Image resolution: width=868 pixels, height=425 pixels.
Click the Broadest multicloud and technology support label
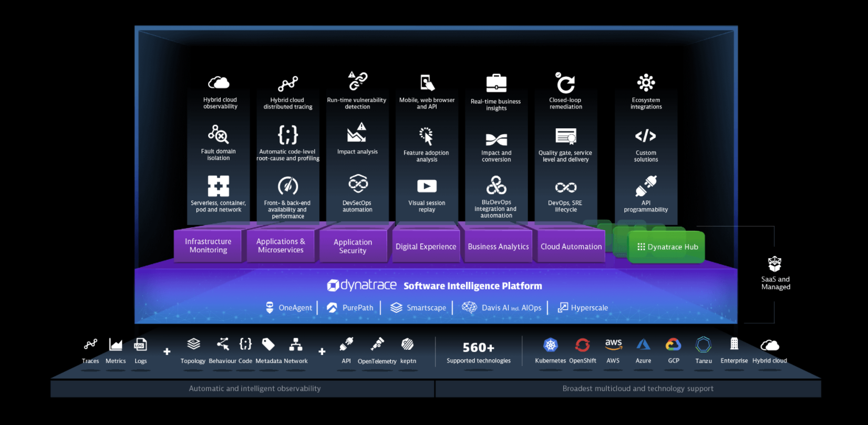638,388
